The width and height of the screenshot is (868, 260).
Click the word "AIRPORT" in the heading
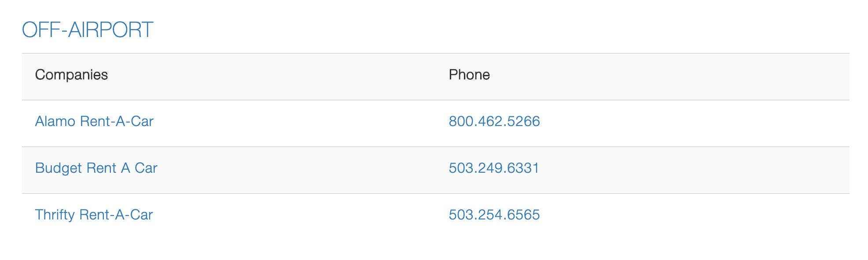110,30
